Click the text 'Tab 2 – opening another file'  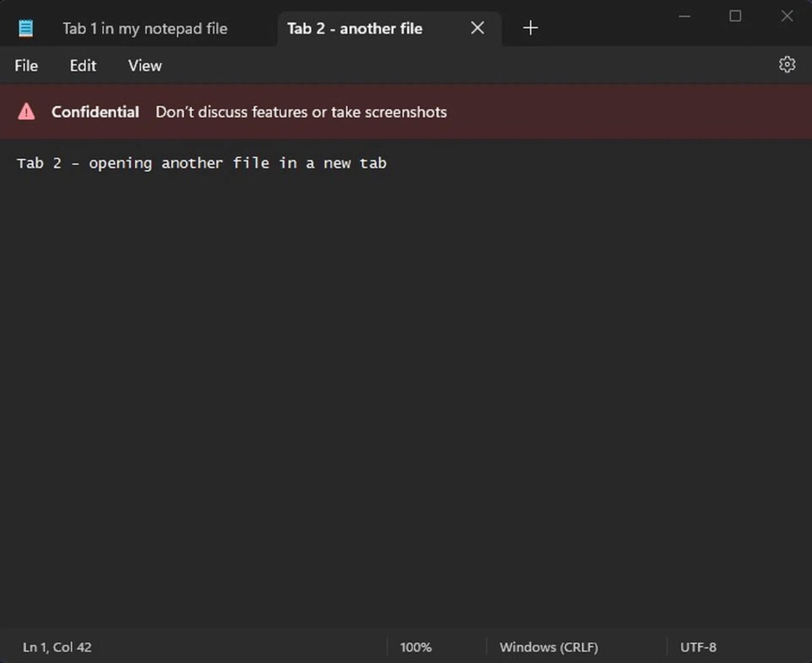pos(202,163)
